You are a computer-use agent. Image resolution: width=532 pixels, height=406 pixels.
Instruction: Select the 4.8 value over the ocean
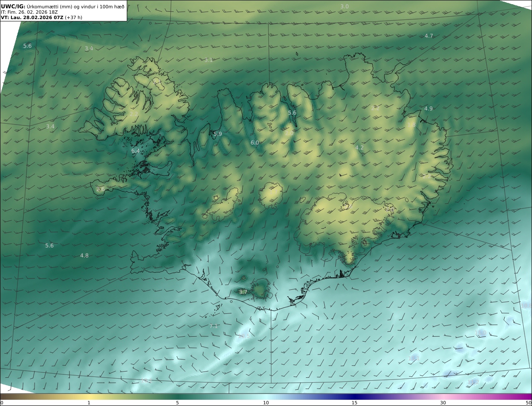click(x=84, y=256)
